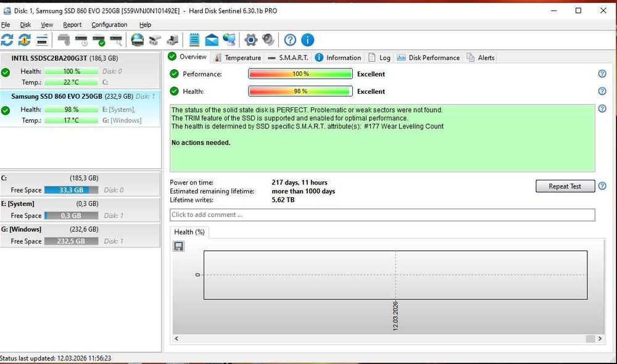
Task: Click the 'No actions needed.' text
Action: click(x=201, y=143)
